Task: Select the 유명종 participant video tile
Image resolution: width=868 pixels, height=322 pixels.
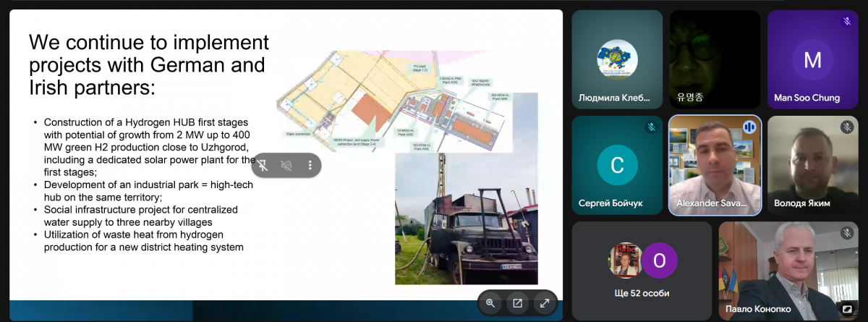Action: click(715, 59)
